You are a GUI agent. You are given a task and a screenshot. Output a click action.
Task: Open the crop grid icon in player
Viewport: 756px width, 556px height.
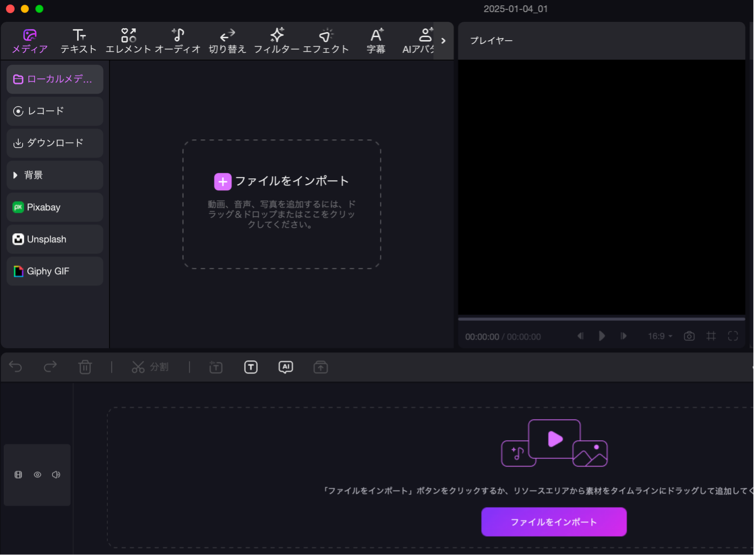[711, 336]
